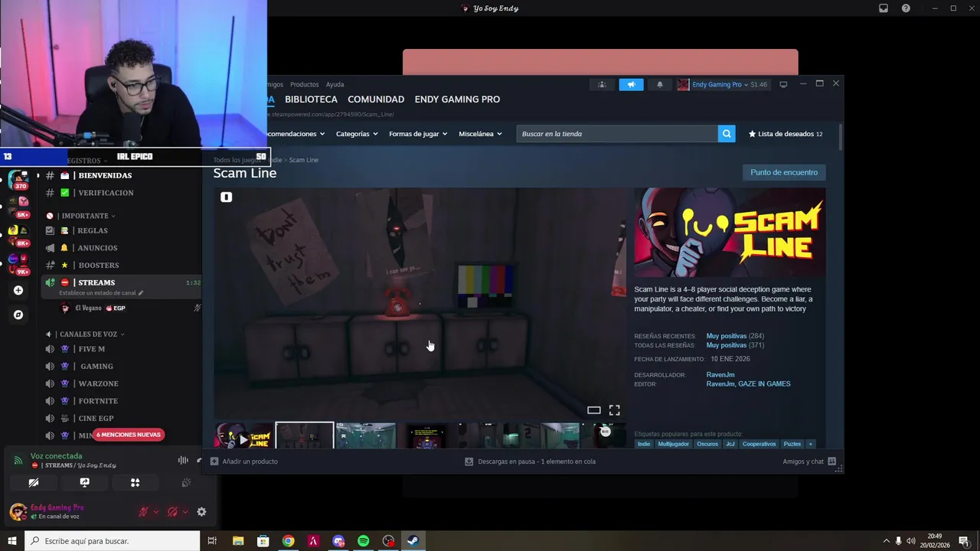The width and height of the screenshot is (980, 551).
Task: Add a server in Discord
Action: (18, 291)
